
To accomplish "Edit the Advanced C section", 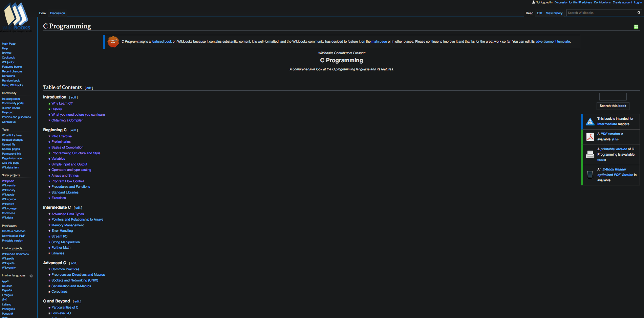I will point(73,263).
